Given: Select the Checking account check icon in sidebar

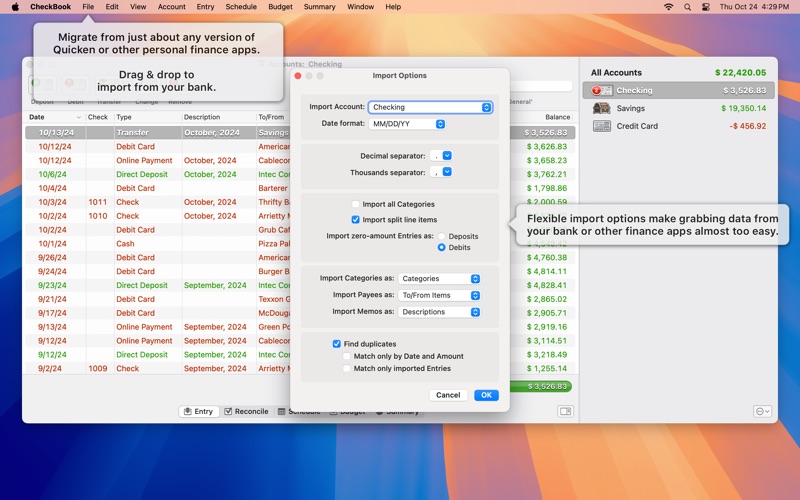Looking at the screenshot, I should tap(602, 90).
